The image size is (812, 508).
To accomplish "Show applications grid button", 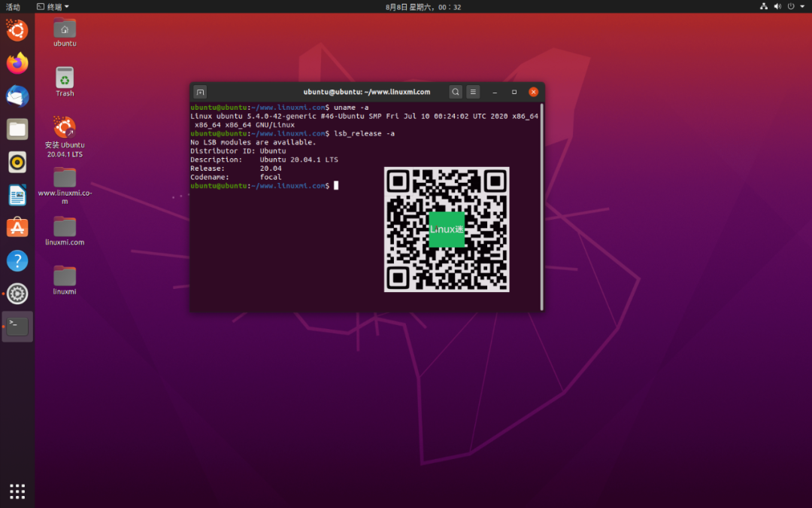I will tap(17, 491).
